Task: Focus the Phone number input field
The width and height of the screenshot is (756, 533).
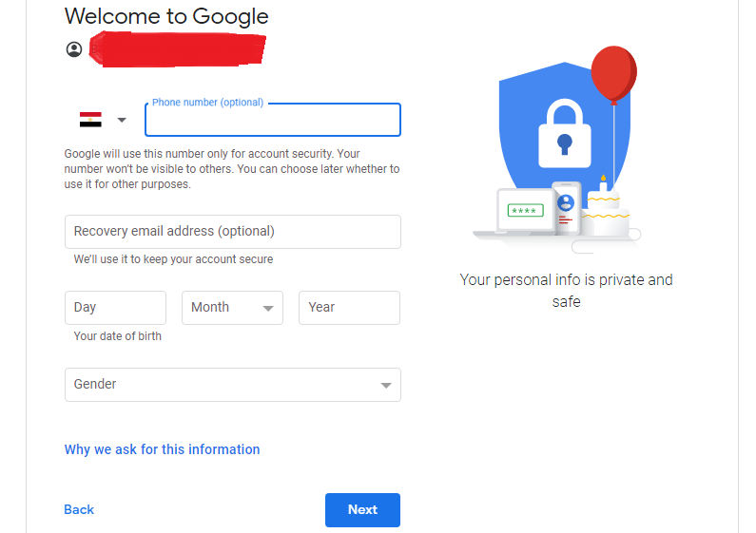Action: pyautogui.click(x=272, y=121)
